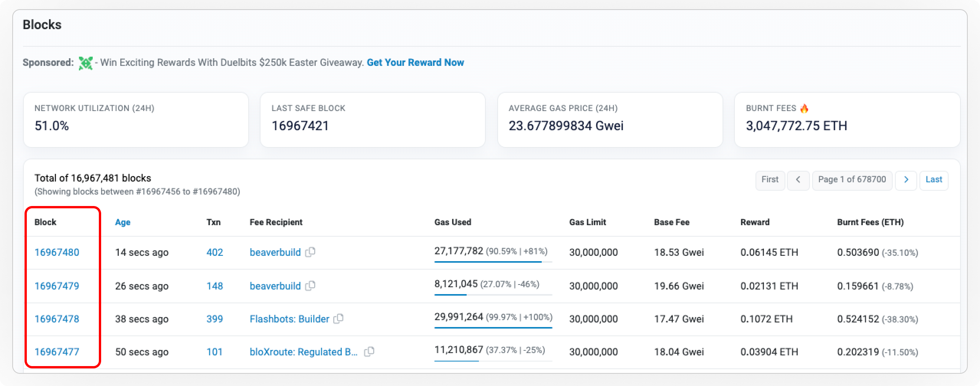Sort blocks by the Age column
The height and width of the screenshot is (386, 980).
[x=123, y=222]
